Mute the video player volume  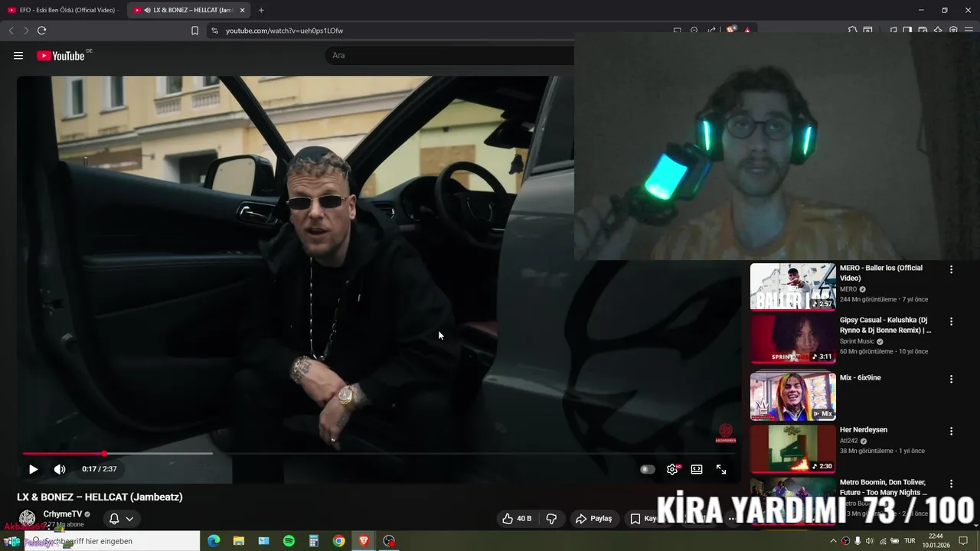(60, 469)
